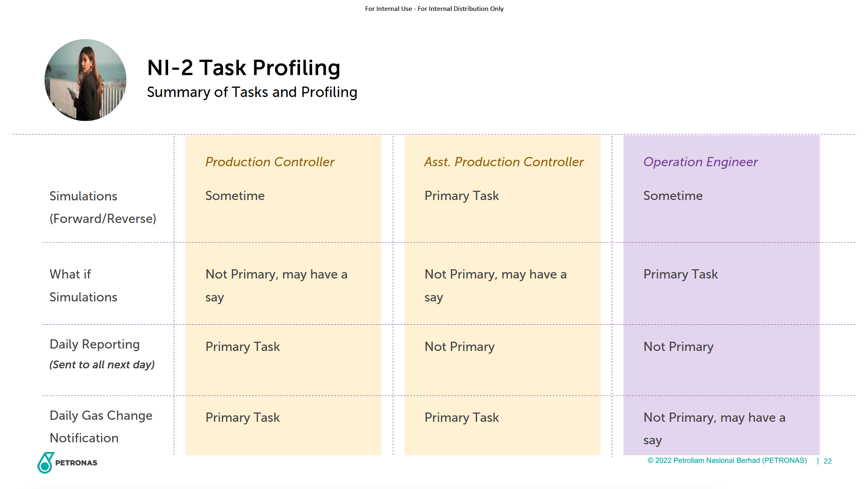Click the Production Controller Sometime cell

235,196
